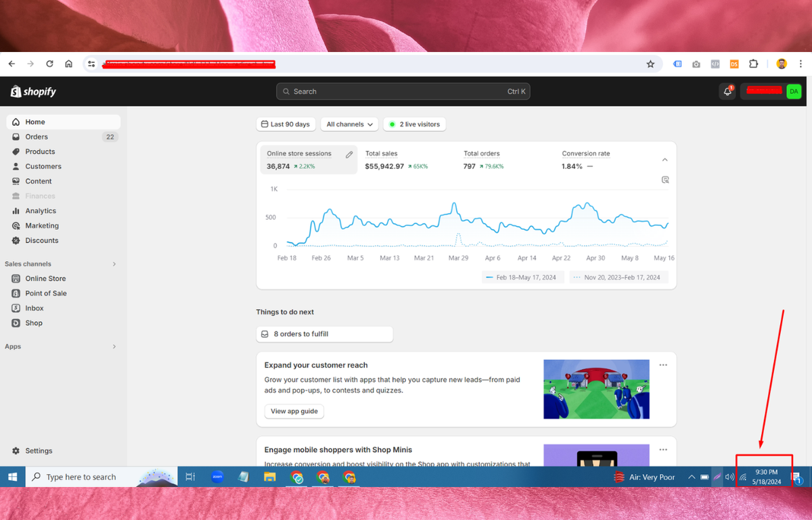Click the Shopify search bar
The height and width of the screenshot is (520, 812).
(x=403, y=91)
